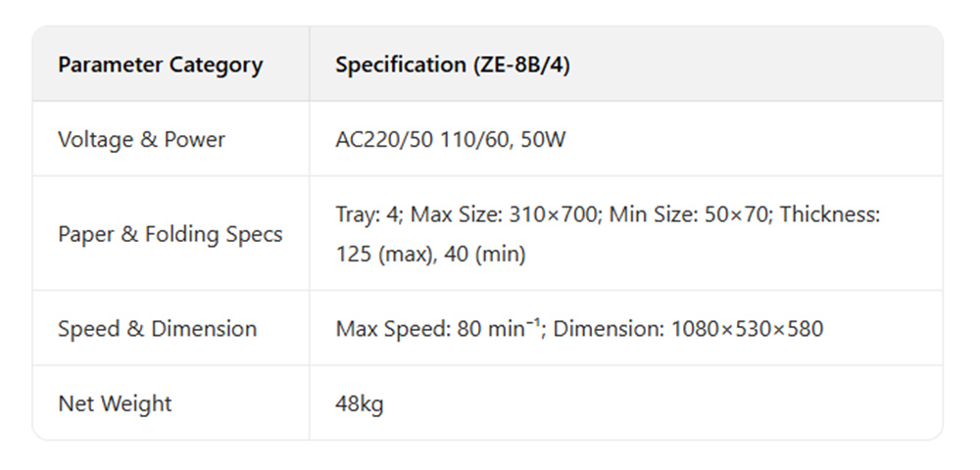Click the Dimension: 1080×530×580 text
The height and width of the screenshot is (470, 980).
[689, 329]
